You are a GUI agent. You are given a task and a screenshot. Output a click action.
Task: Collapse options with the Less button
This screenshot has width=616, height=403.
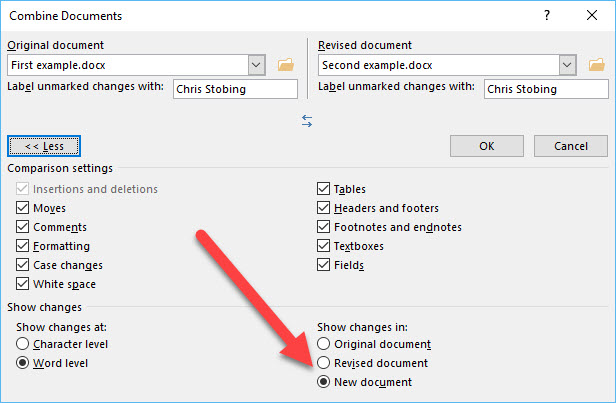(44, 146)
